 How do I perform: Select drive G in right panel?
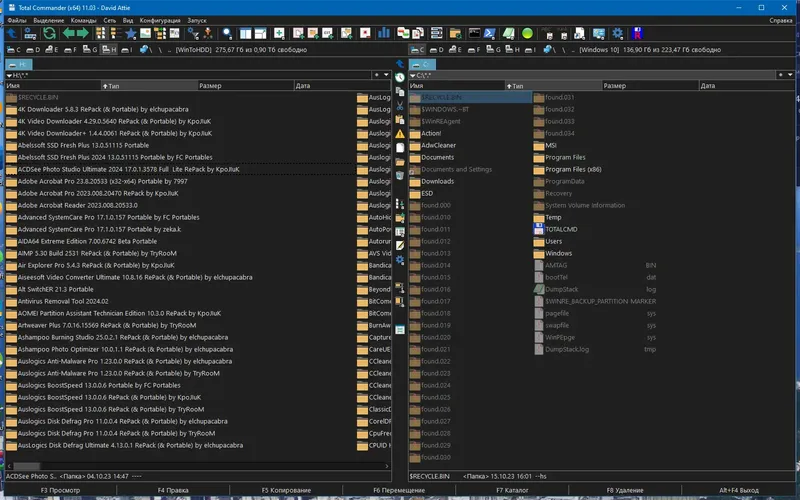(492, 49)
